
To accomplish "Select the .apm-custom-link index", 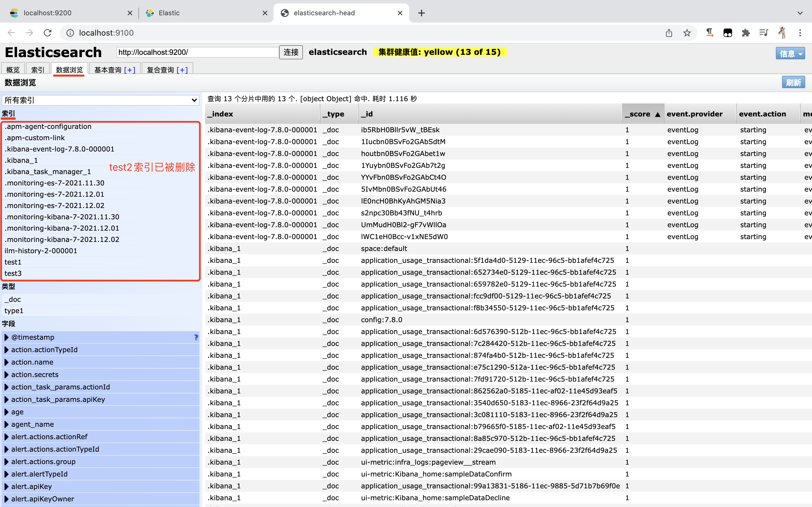I will point(101,138).
